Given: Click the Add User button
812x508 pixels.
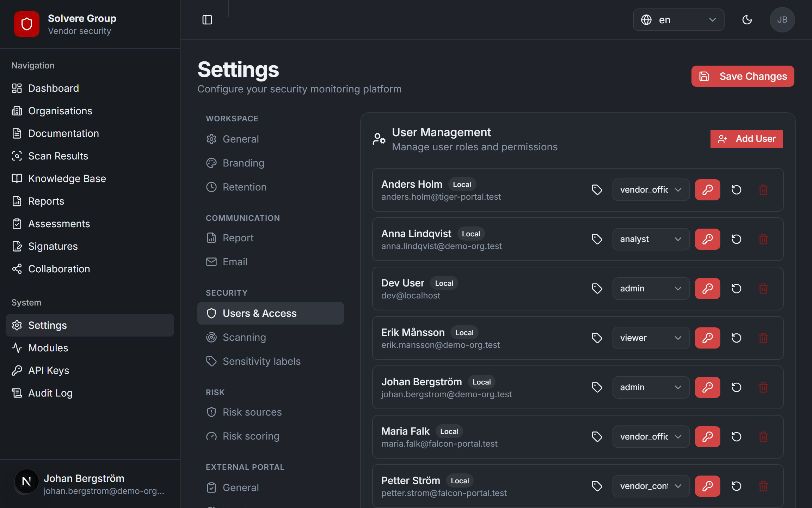Looking at the screenshot, I should coord(746,139).
